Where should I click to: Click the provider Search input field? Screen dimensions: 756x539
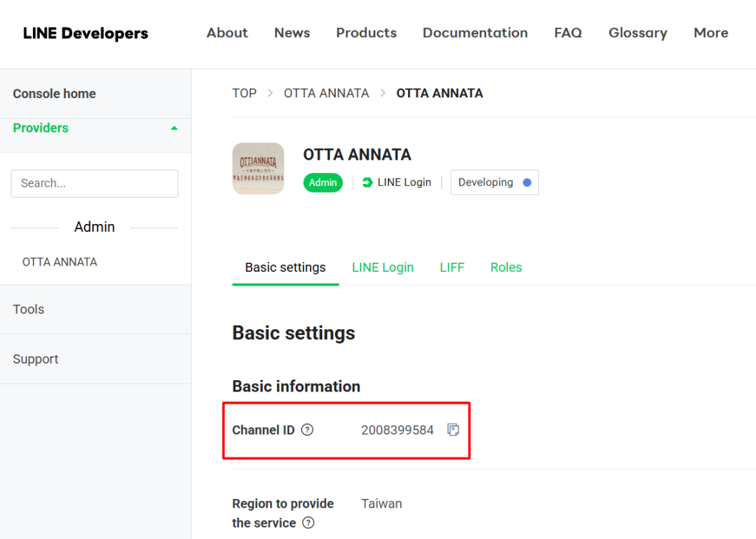[x=94, y=183]
